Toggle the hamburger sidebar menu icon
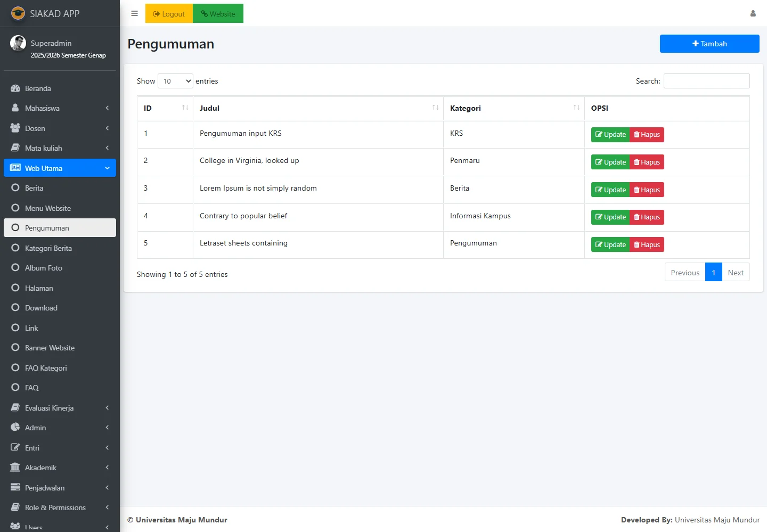The width and height of the screenshot is (767, 532). coord(134,13)
